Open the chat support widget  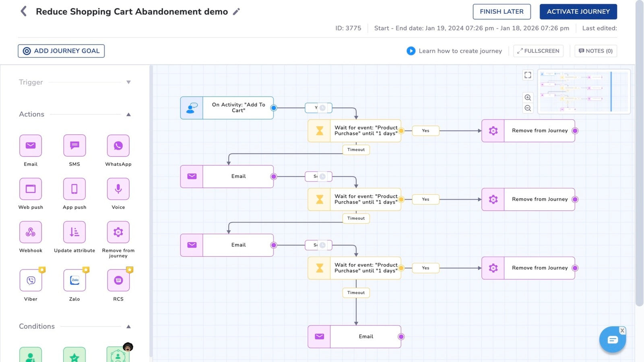pos(612,339)
